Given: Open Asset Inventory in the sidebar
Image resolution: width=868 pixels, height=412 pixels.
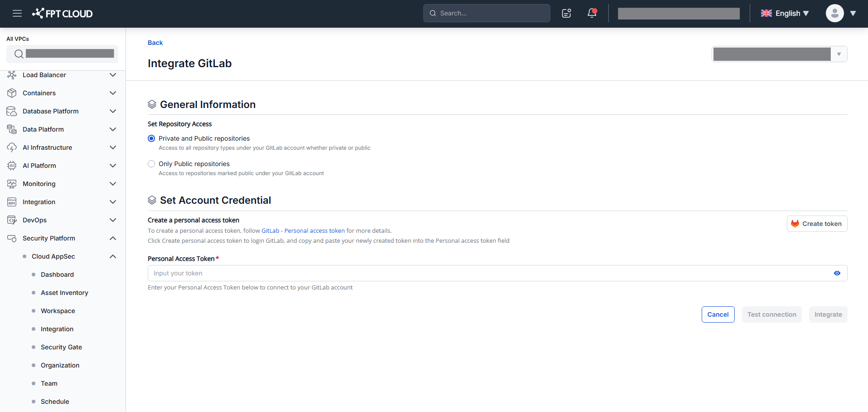Looking at the screenshot, I should point(64,293).
